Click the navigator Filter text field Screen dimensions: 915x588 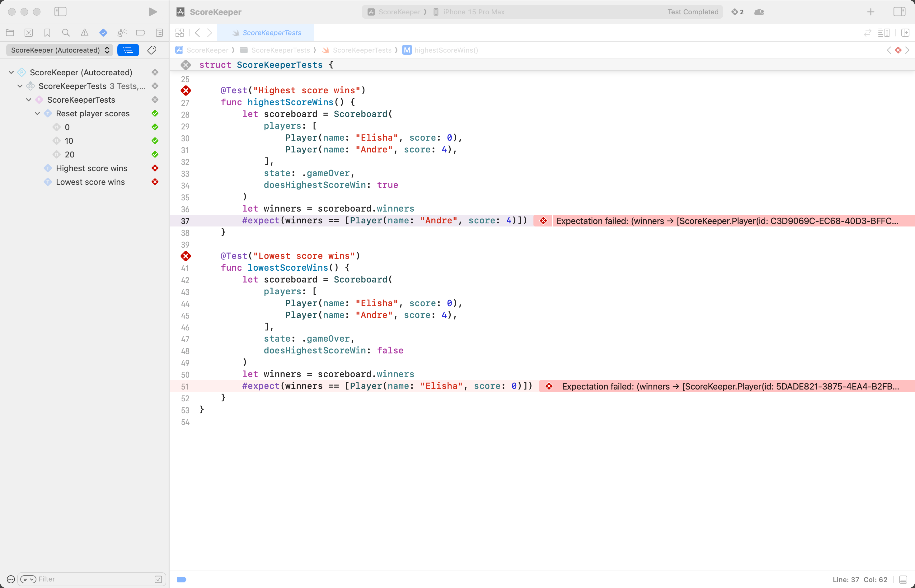pyautogui.click(x=96, y=579)
